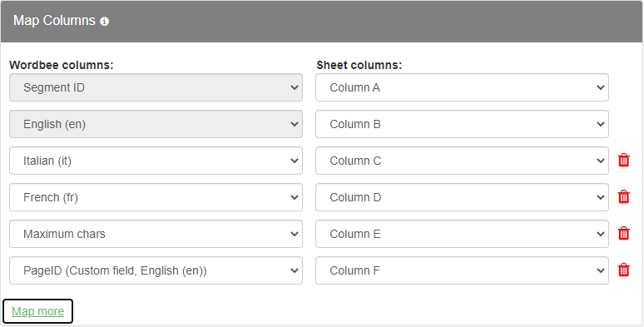Delete the French (fr) mapping row
The height and width of the screenshot is (327, 644).
[x=623, y=196]
